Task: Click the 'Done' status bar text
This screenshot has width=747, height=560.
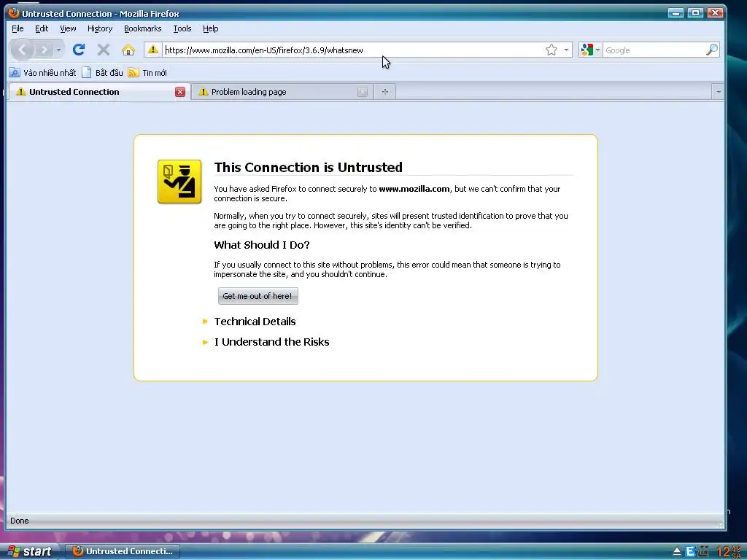Action: tap(20, 521)
